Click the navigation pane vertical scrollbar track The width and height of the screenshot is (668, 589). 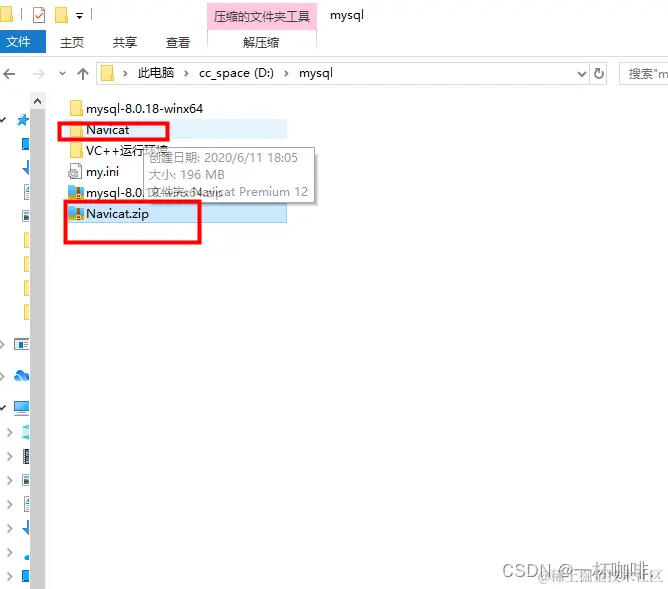(x=37, y=349)
